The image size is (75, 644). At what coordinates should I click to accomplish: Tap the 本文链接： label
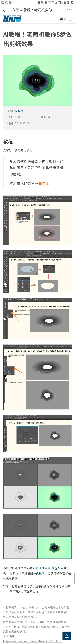pyautogui.click(x=9, y=636)
